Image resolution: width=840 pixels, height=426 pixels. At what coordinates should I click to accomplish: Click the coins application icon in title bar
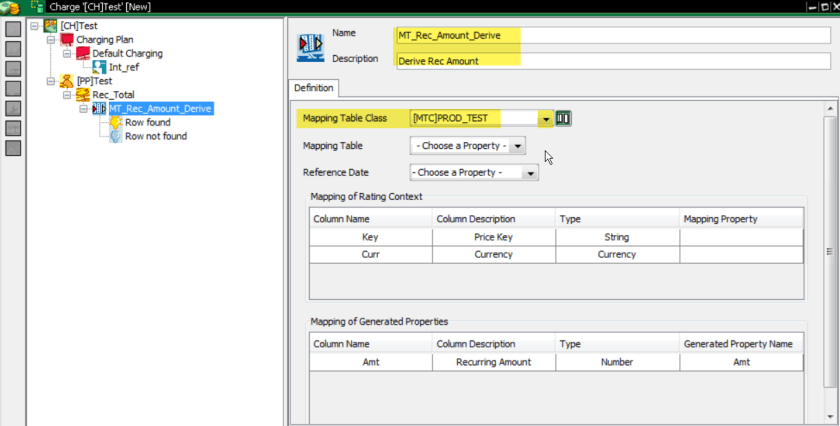[11, 8]
